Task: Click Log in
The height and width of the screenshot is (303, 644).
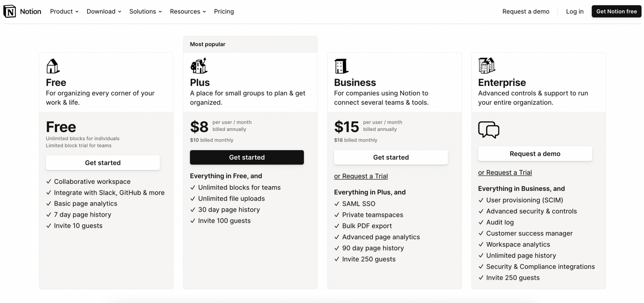Action: pos(575,11)
